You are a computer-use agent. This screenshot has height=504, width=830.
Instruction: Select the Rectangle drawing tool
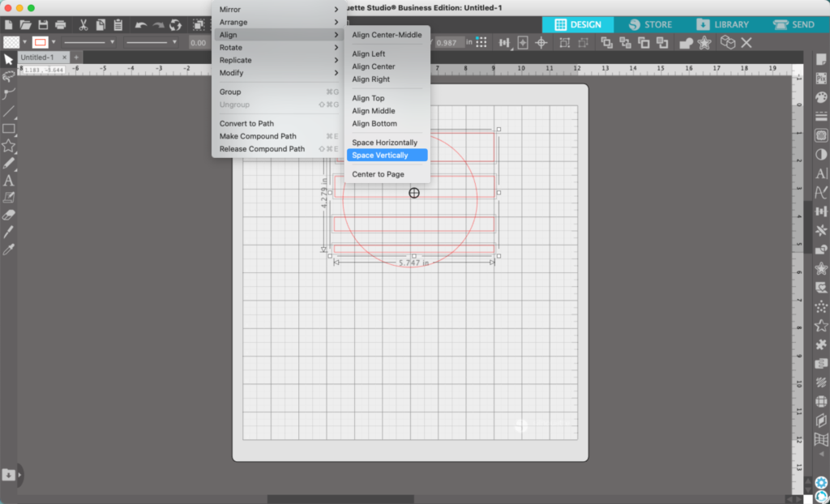(x=8, y=129)
